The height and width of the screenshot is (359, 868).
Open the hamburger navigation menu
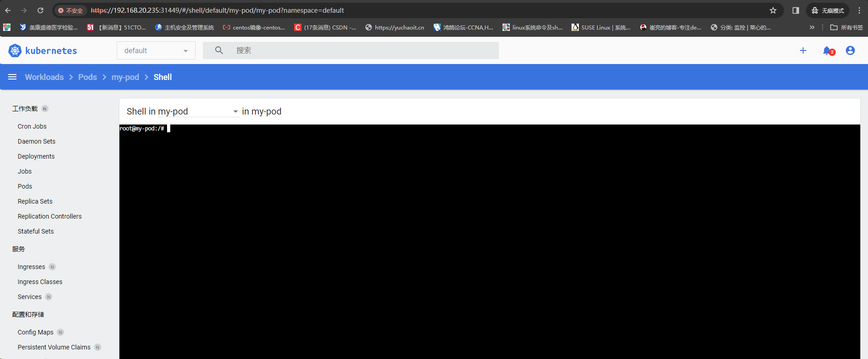coord(12,77)
